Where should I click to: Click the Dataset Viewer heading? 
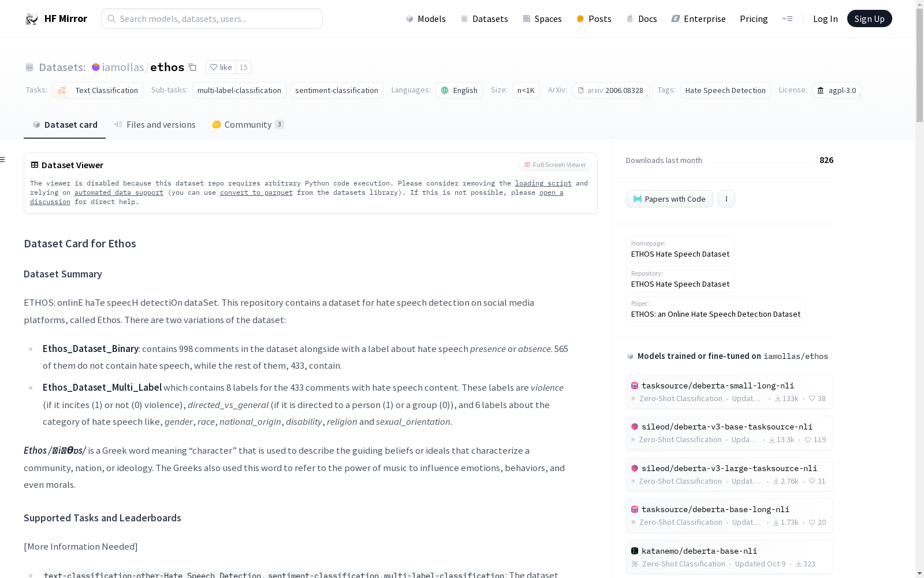coord(72,165)
